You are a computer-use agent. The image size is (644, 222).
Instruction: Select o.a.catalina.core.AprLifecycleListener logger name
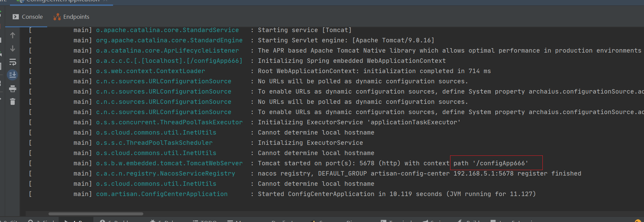(x=168, y=51)
